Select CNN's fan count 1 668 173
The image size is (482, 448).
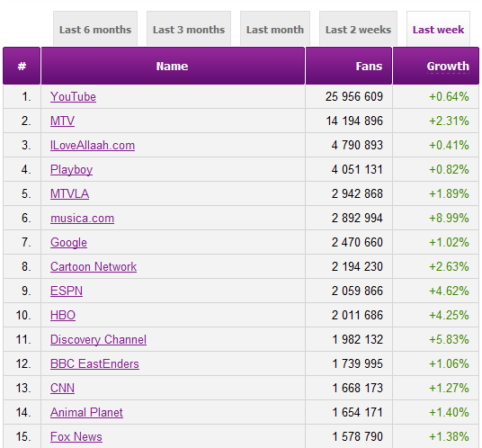(x=358, y=388)
